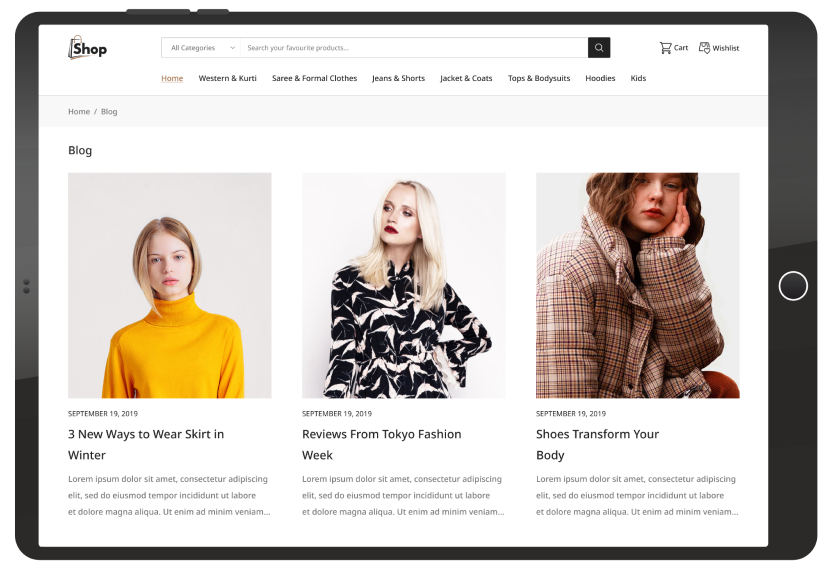Select Jacket & Coats menu item
The image size is (826, 569).
pos(466,78)
